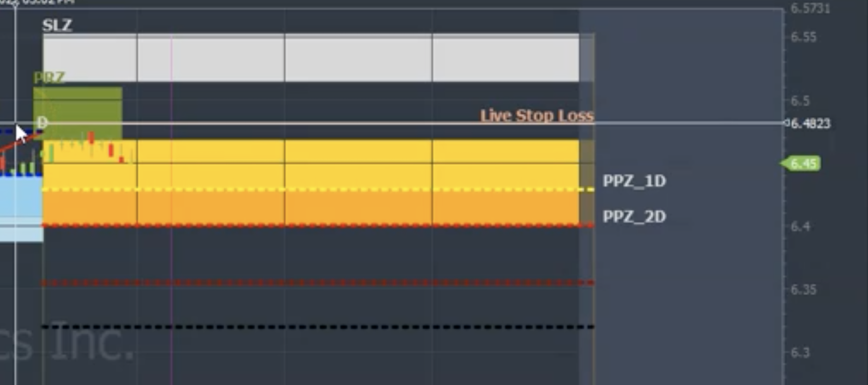Select the PPZ_1D label

tap(634, 181)
